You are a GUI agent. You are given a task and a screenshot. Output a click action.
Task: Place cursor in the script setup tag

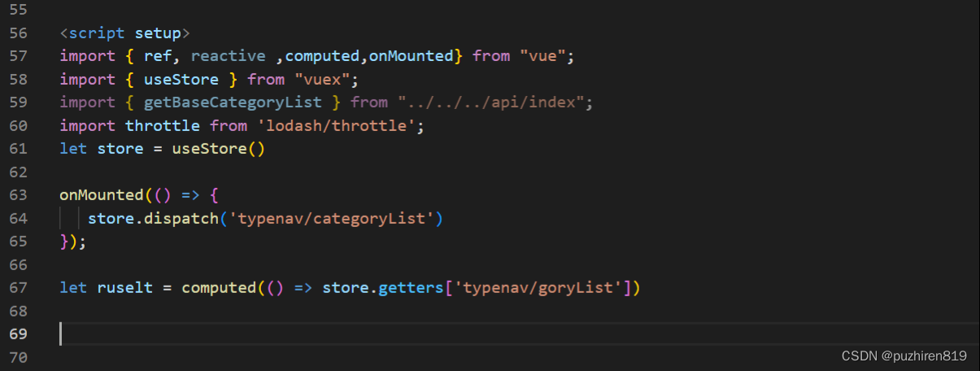click(124, 33)
